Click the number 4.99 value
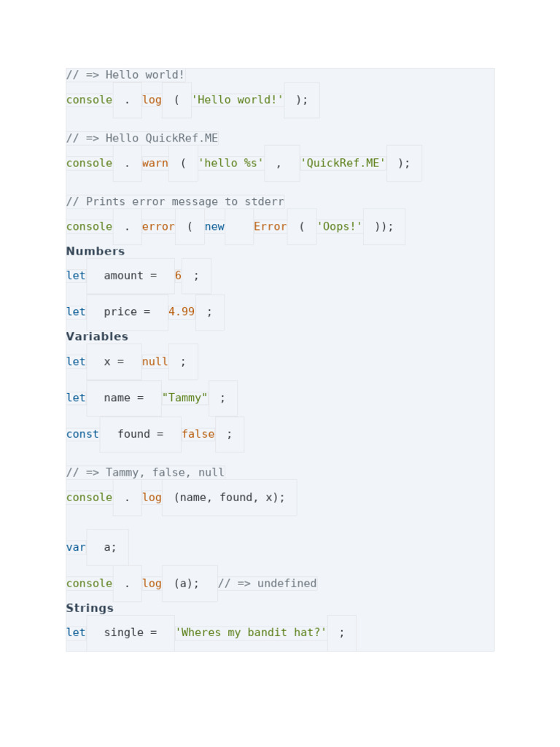The width and height of the screenshot is (560, 747). tap(182, 312)
